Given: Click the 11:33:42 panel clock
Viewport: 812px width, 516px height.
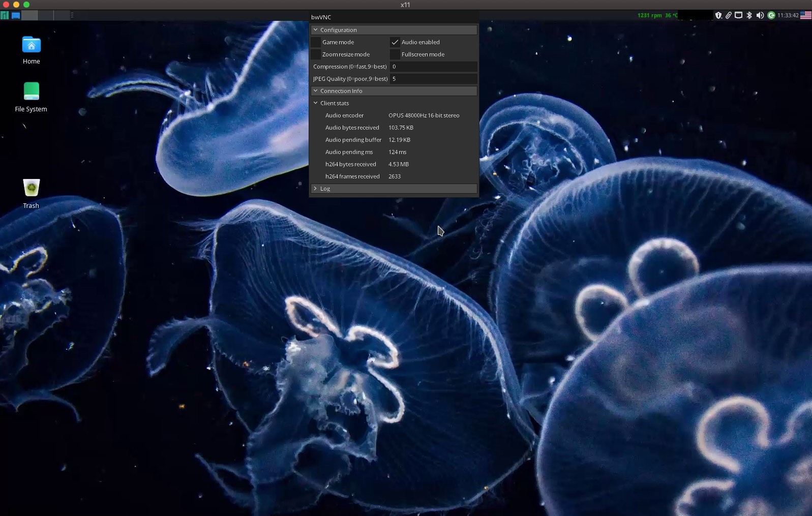Looking at the screenshot, I should (x=788, y=15).
